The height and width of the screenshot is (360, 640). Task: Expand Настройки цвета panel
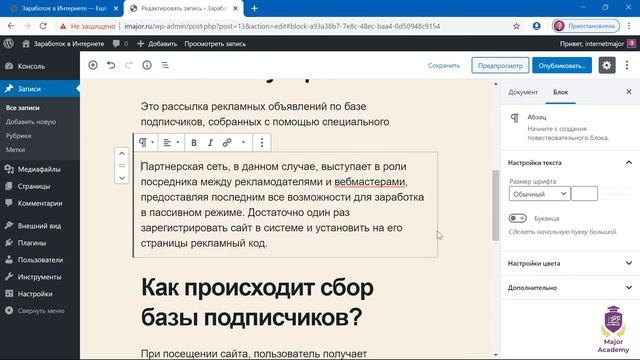[x=570, y=263]
